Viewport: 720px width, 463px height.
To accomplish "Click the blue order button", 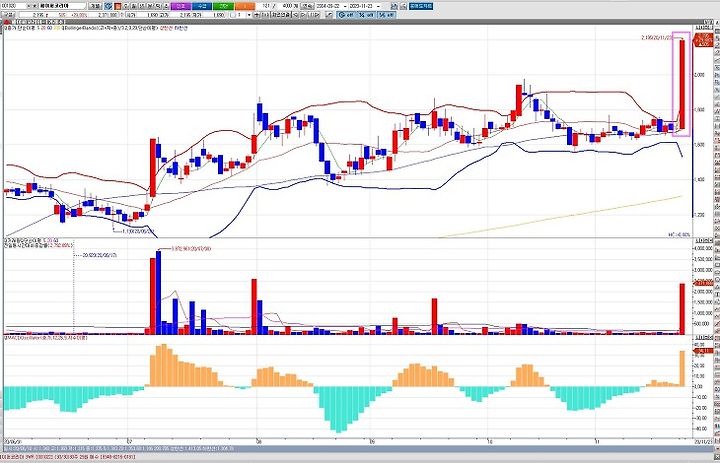I will 202,6.
